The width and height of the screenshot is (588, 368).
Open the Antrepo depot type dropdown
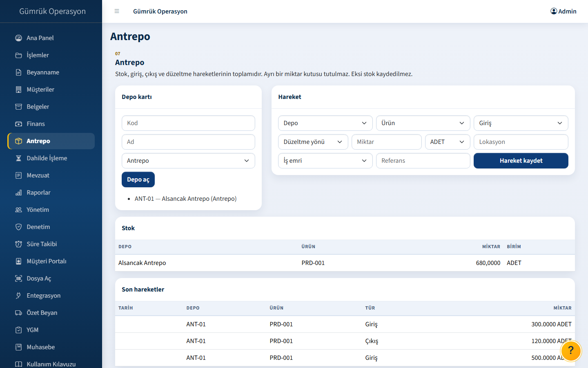coord(188,161)
